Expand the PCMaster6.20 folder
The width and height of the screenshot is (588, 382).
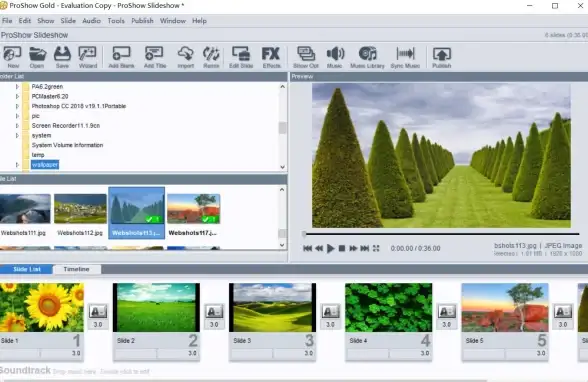17,96
